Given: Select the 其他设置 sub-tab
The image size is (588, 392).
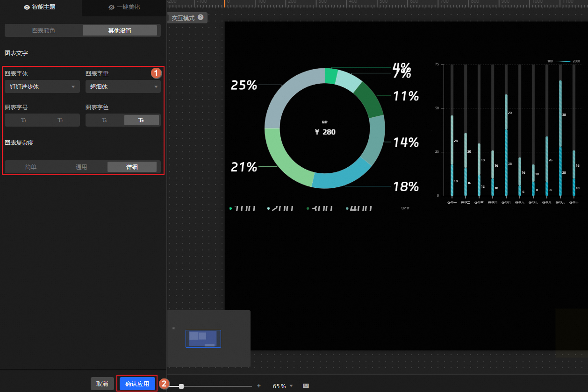Looking at the screenshot, I should tap(120, 31).
